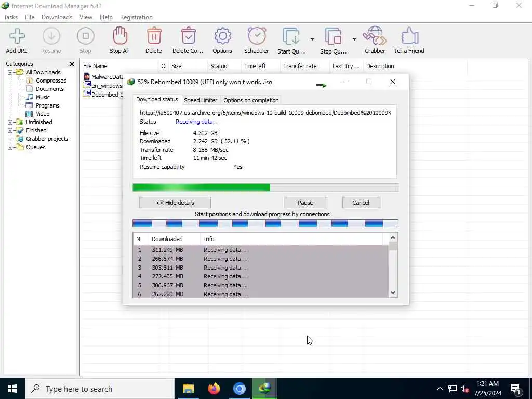Open the Grabber toolbar icon
532x399 pixels.
(x=375, y=36)
